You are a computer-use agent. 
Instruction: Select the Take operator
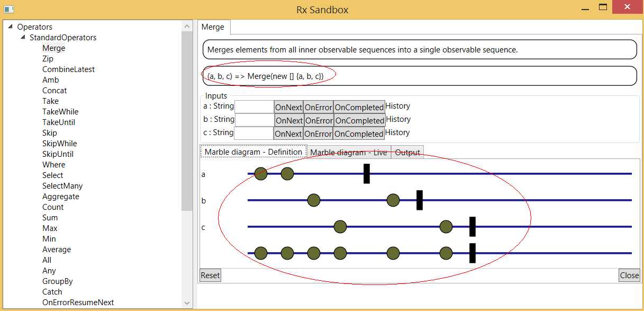click(x=50, y=101)
